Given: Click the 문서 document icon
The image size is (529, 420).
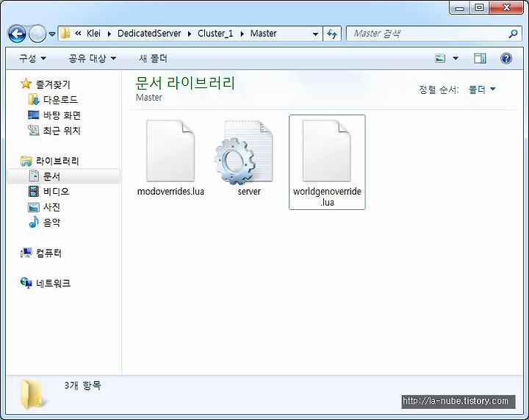Looking at the screenshot, I should [x=34, y=175].
